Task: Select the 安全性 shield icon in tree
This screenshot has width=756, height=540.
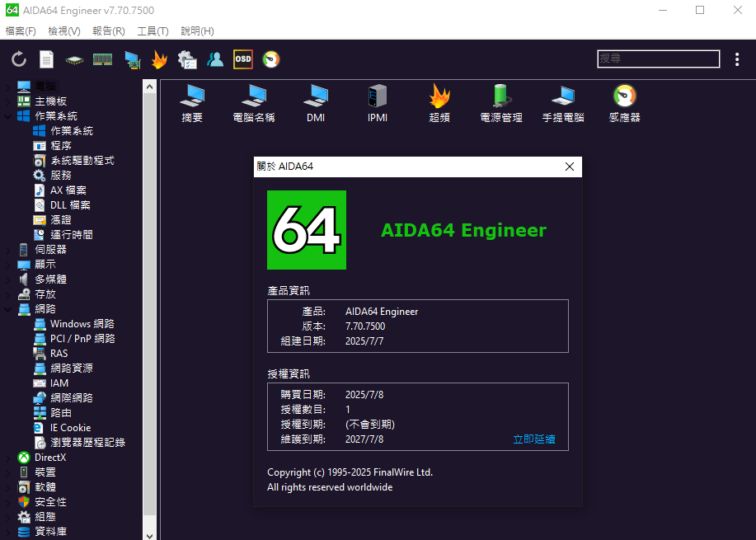Action: point(24,502)
